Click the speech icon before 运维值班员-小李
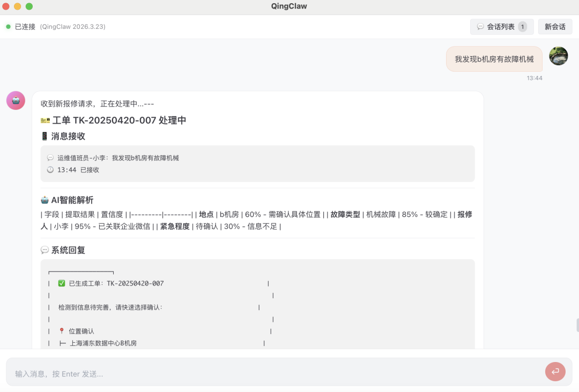This screenshot has height=392, width=579. 50,158
